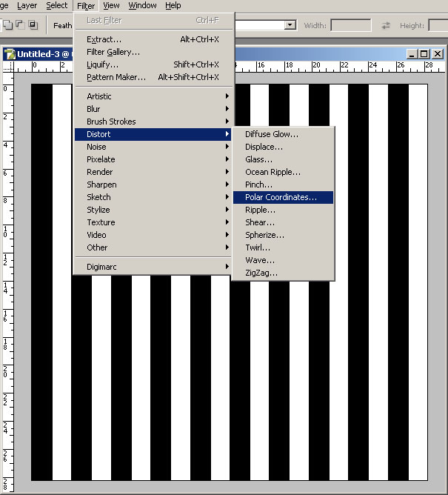Click the ruler origin corner box

(x=9, y=67)
